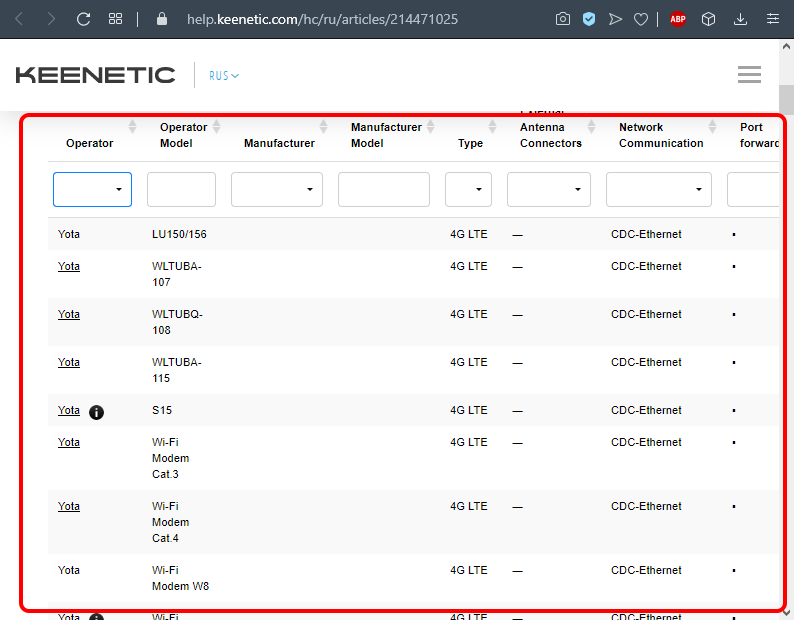
Task: Open Yota link in WLTUBQ-108 row
Action: [x=69, y=315]
